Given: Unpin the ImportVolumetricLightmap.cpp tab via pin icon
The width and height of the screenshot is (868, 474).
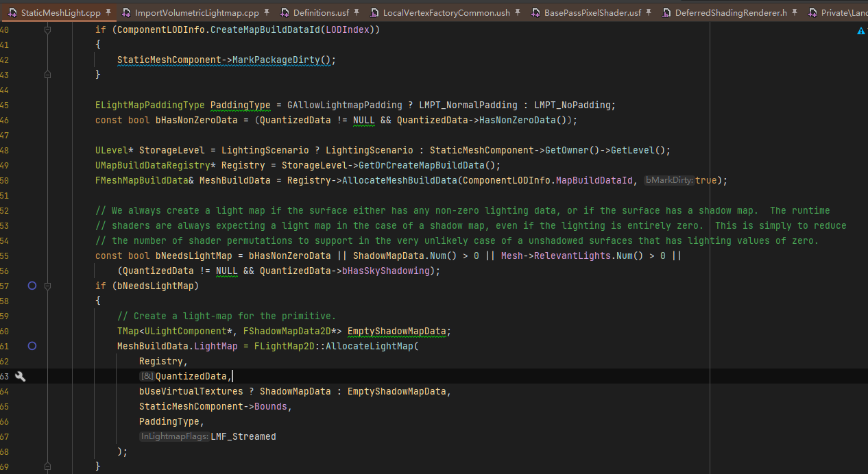Looking at the screenshot, I should (266, 12).
